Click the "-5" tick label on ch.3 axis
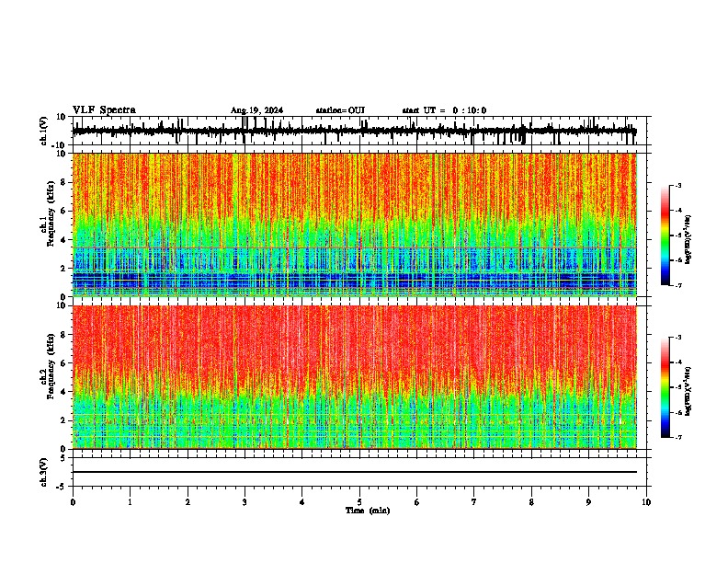The height and width of the screenshot is (563, 728). (63, 487)
